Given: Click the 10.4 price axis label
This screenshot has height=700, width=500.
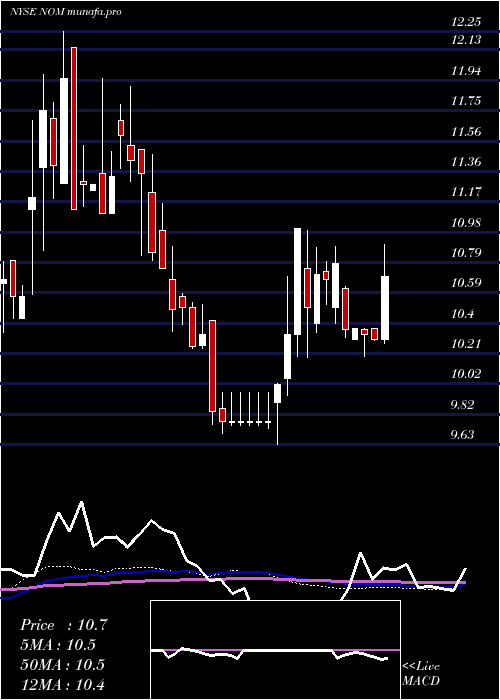Looking at the screenshot, I should tap(462, 313).
